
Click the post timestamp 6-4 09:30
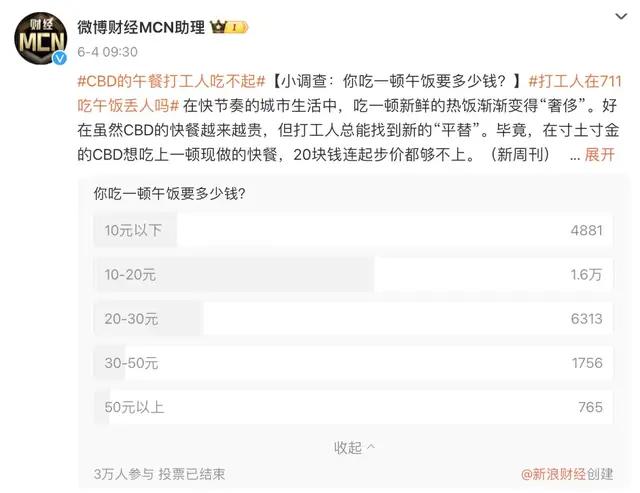point(107,52)
